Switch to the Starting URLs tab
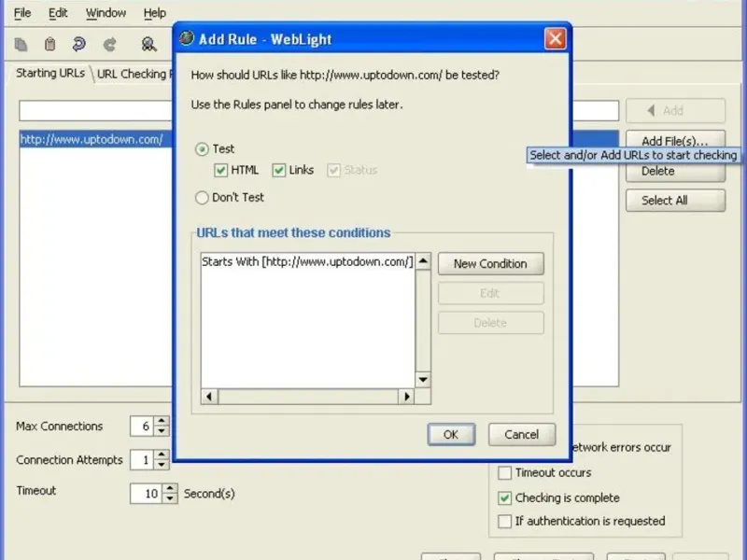This screenshot has width=747, height=560. [50, 74]
